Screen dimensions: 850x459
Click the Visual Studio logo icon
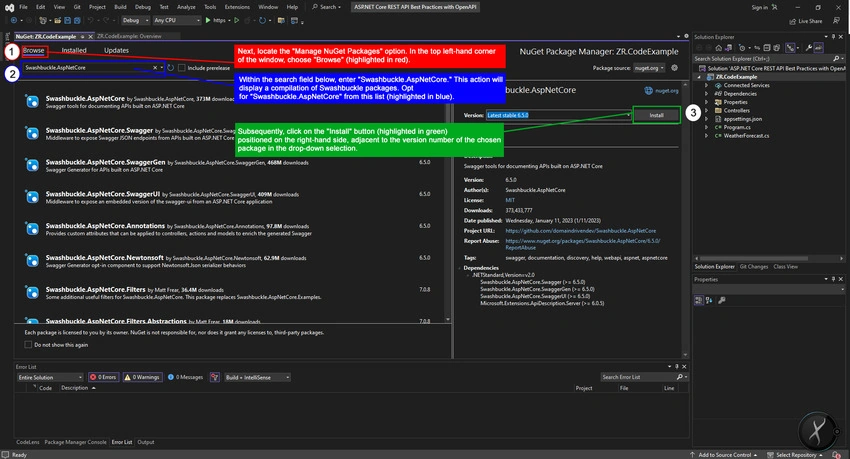(x=9, y=7)
